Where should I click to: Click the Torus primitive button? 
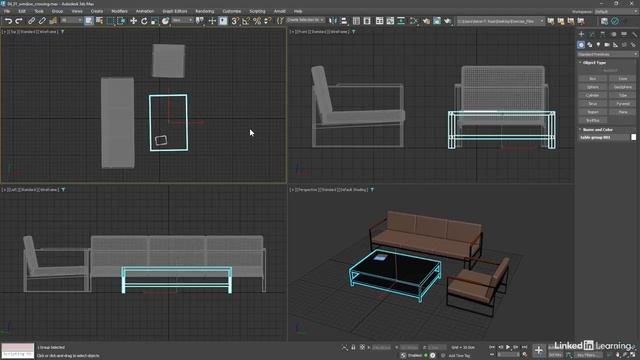(593, 104)
